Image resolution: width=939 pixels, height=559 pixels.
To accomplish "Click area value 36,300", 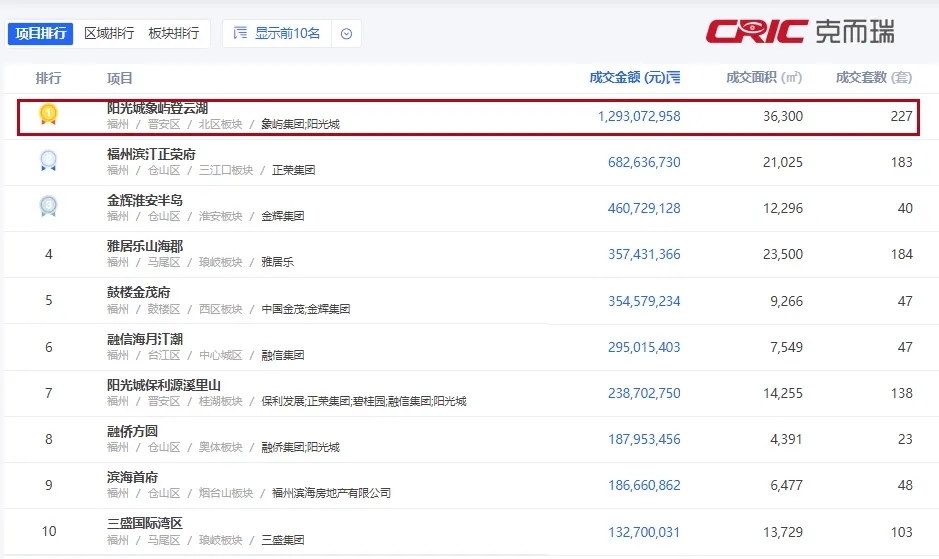I will (783, 116).
